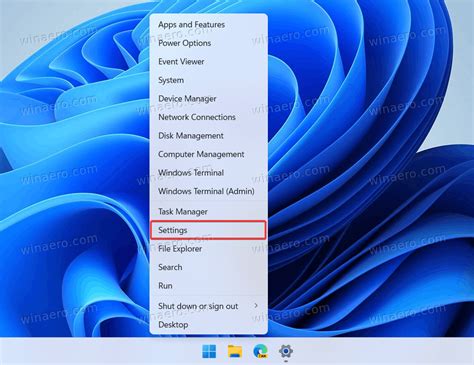Open Windows Terminal menu entry
474x365 pixels.
click(208, 173)
